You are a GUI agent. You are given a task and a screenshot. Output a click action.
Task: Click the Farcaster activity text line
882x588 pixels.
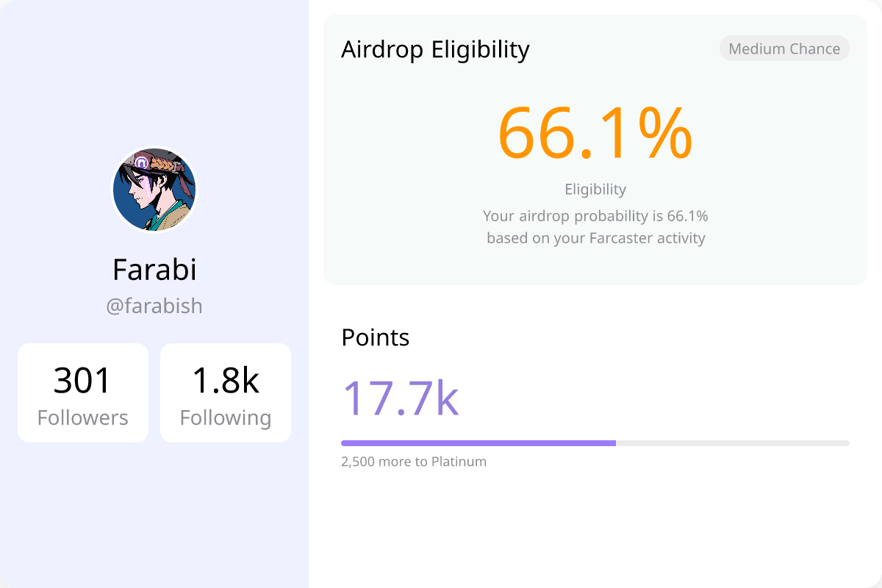click(595, 238)
